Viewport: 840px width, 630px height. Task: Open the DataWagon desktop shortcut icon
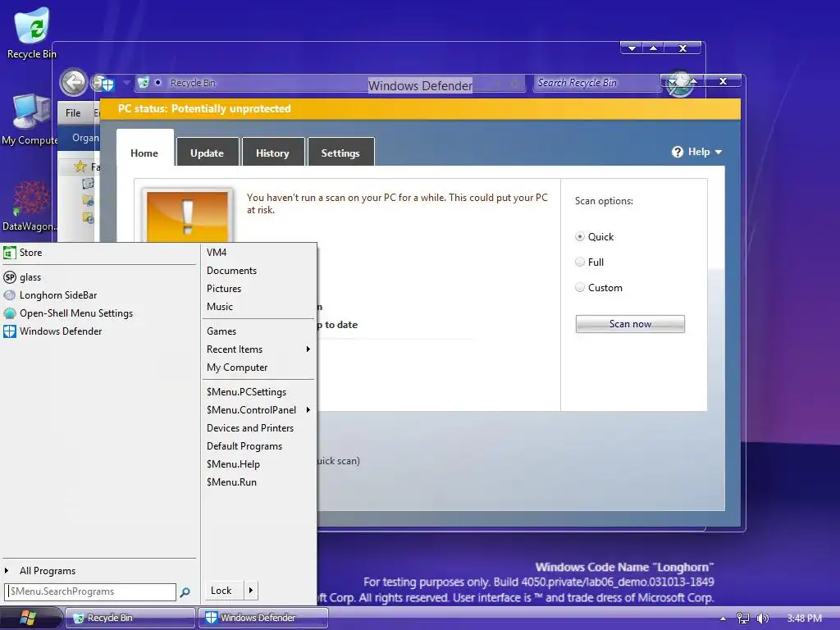click(30, 206)
